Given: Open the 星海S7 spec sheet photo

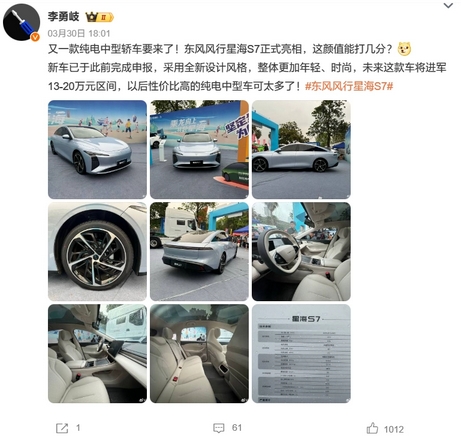Looking at the screenshot, I should click(301, 354).
